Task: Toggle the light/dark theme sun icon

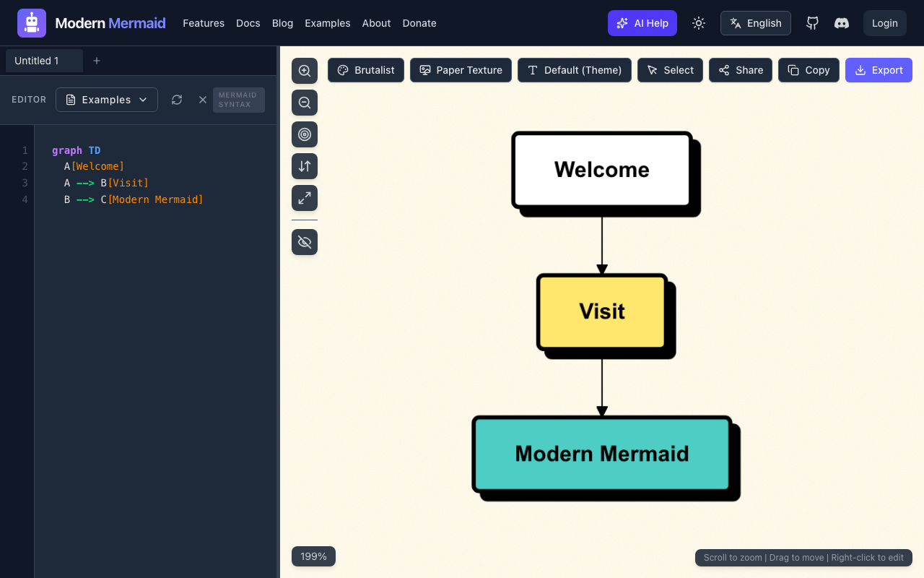Action: [698, 23]
